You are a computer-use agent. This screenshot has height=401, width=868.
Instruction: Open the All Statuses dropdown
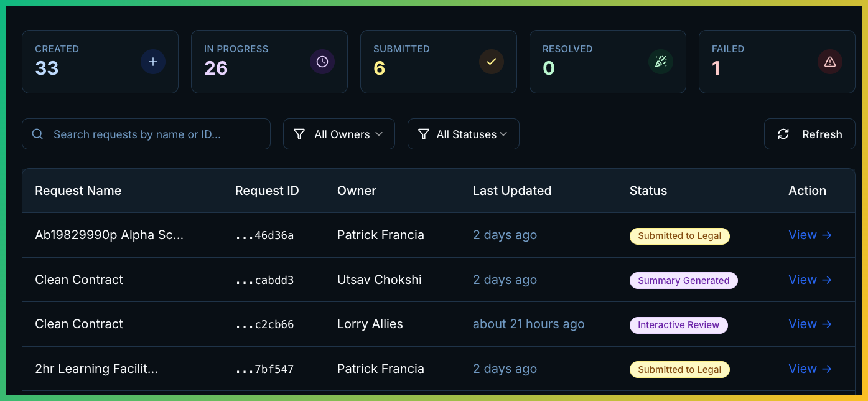pyautogui.click(x=463, y=134)
